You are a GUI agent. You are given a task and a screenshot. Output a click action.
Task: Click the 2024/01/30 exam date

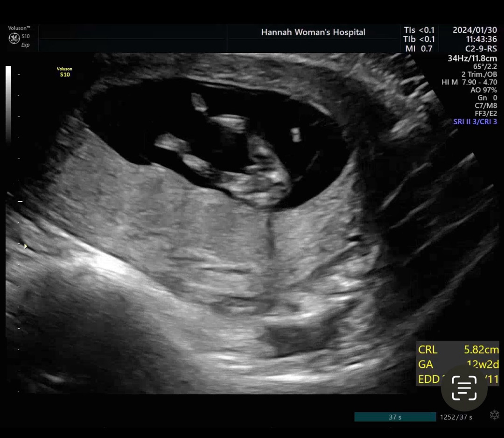474,30
